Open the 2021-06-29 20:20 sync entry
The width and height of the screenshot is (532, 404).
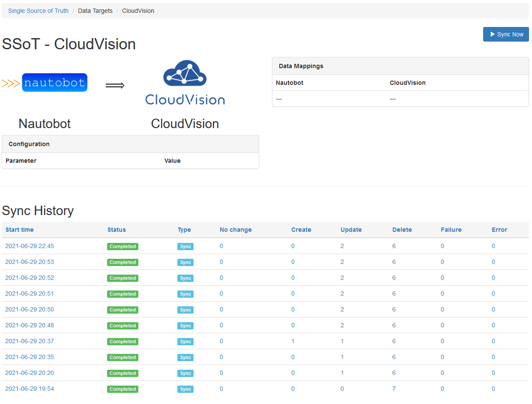point(30,373)
